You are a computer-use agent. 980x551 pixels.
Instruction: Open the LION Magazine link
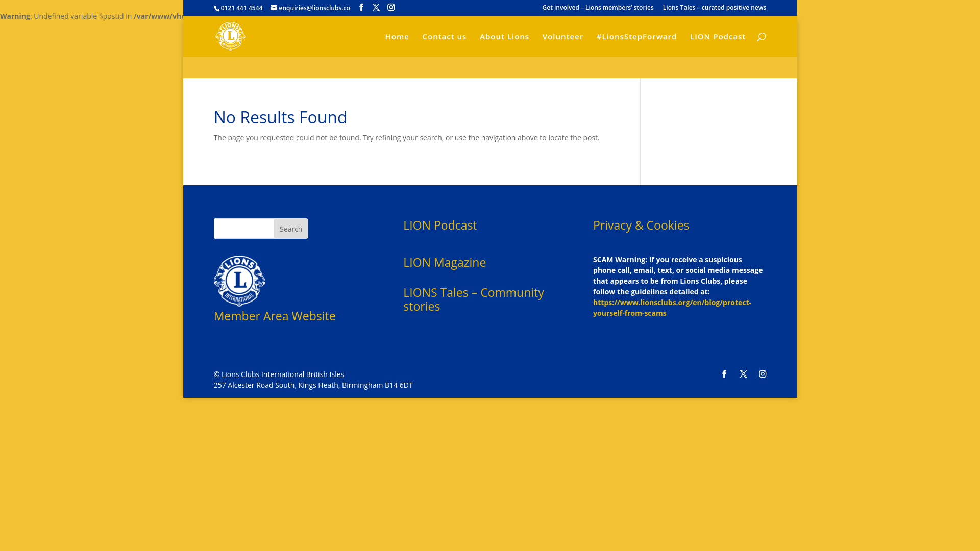point(445,262)
